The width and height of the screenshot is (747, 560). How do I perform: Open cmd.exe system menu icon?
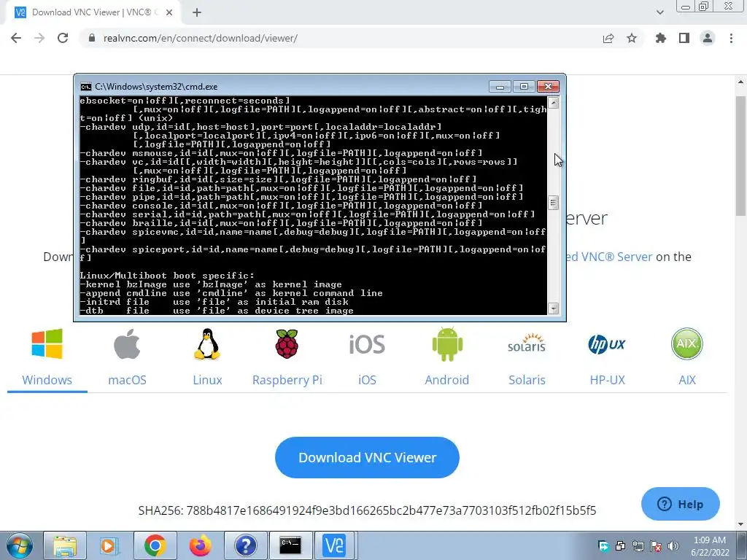(x=86, y=87)
